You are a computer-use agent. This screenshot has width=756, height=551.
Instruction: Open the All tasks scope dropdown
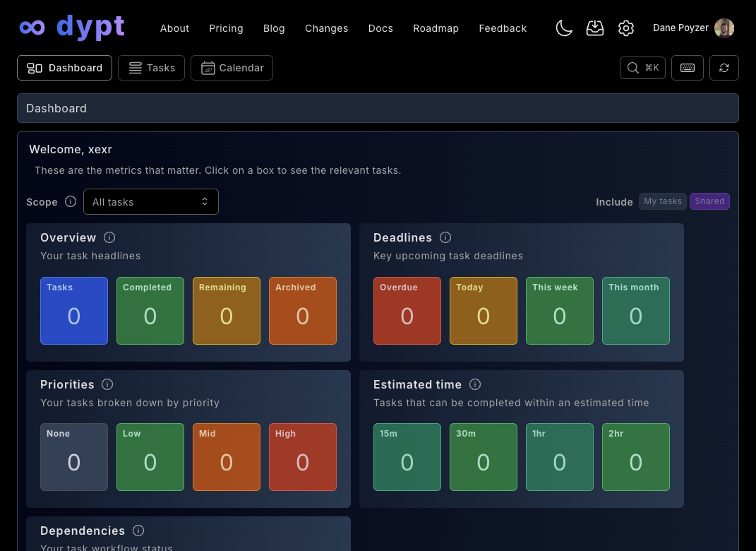click(151, 201)
